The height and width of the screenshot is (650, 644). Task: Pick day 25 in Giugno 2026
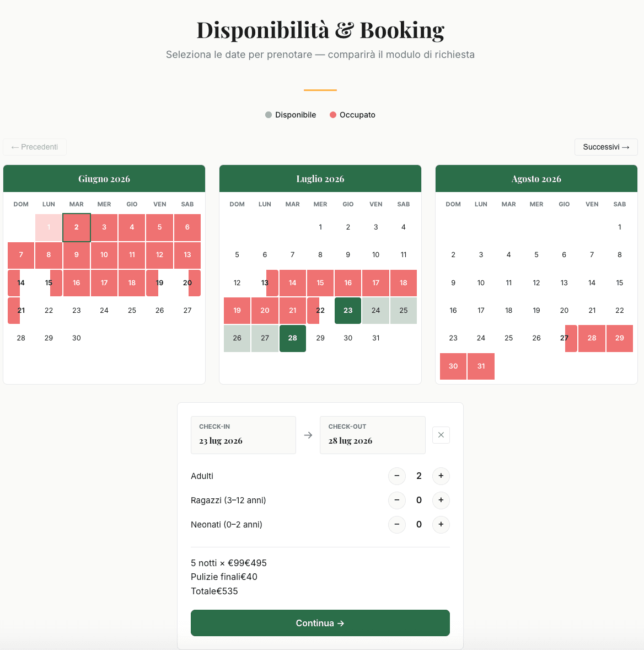(x=132, y=311)
